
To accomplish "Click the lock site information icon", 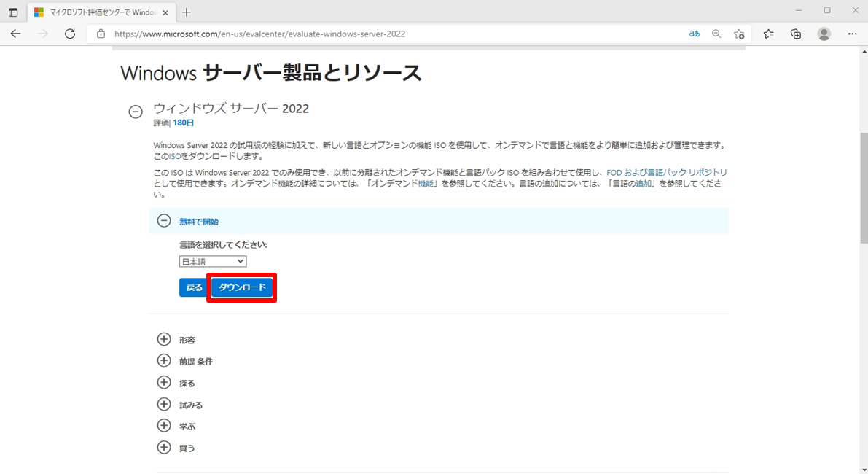I will click(101, 34).
